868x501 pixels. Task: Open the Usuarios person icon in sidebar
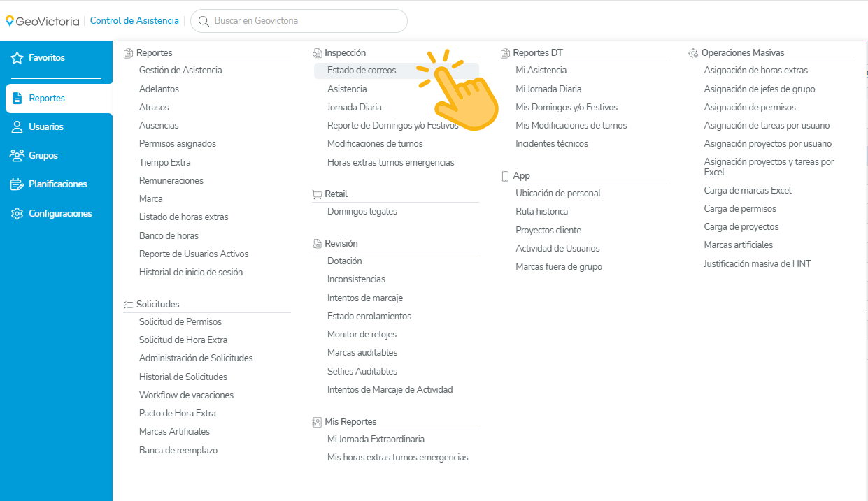[17, 127]
